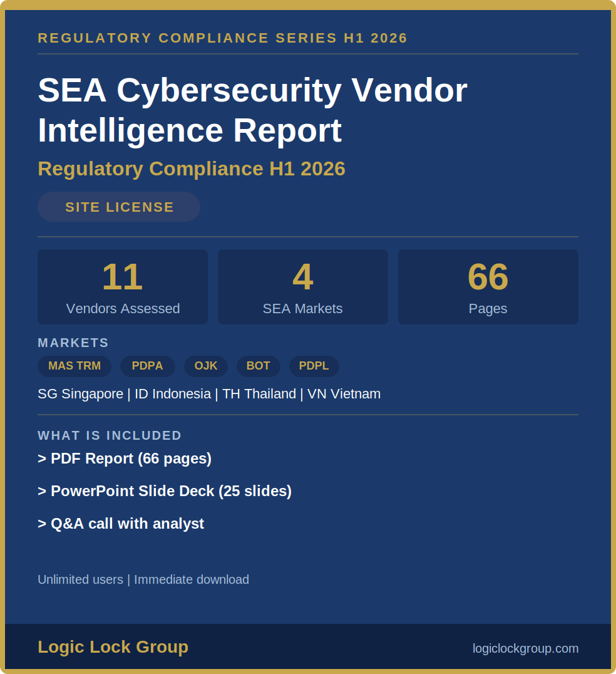This screenshot has height=674, width=616.
Task: Click the 11 Vendors Assessed card
Action: [123, 287]
